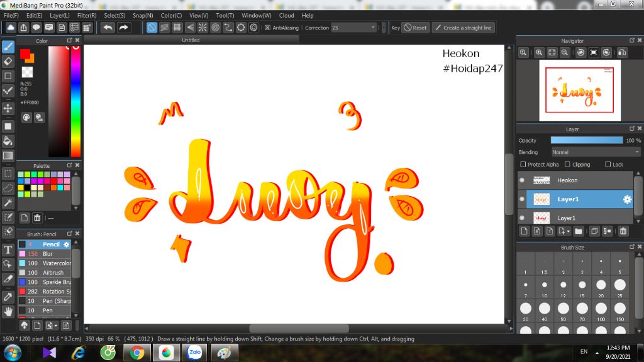This screenshot has height=362, width=644.
Task: Enable radial snap guide icon
Action: pos(203,28)
